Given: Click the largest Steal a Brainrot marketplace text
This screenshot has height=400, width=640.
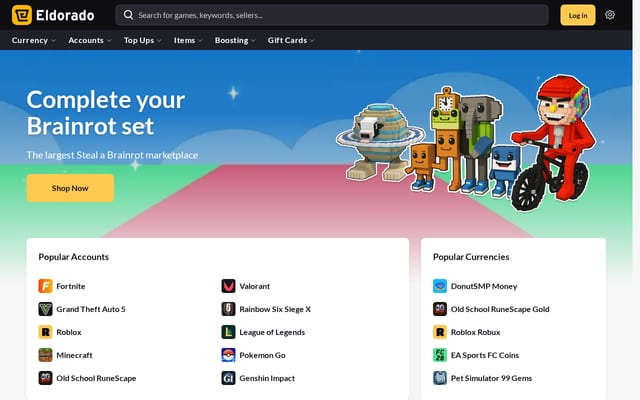Looking at the screenshot, I should (x=112, y=155).
